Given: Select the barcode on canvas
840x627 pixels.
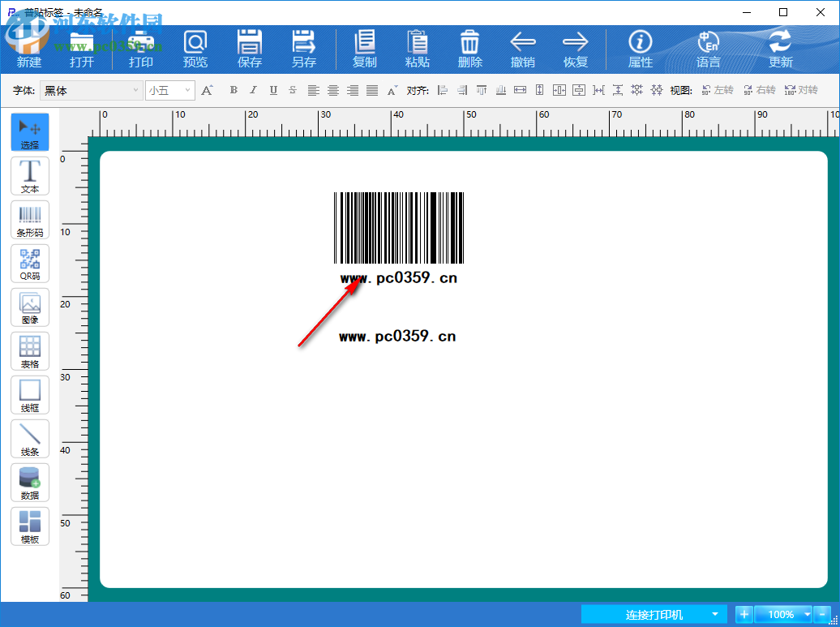Looking at the screenshot, I should [399, 228].
